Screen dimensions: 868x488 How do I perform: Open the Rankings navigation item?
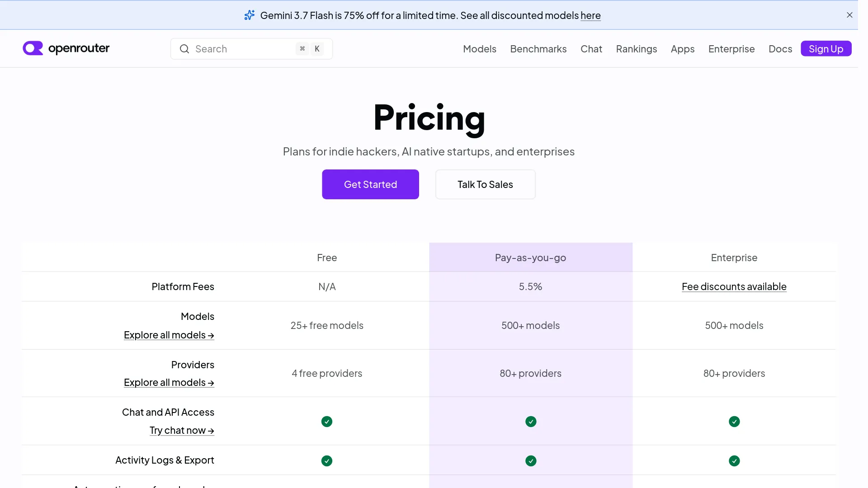coord(637,49)
